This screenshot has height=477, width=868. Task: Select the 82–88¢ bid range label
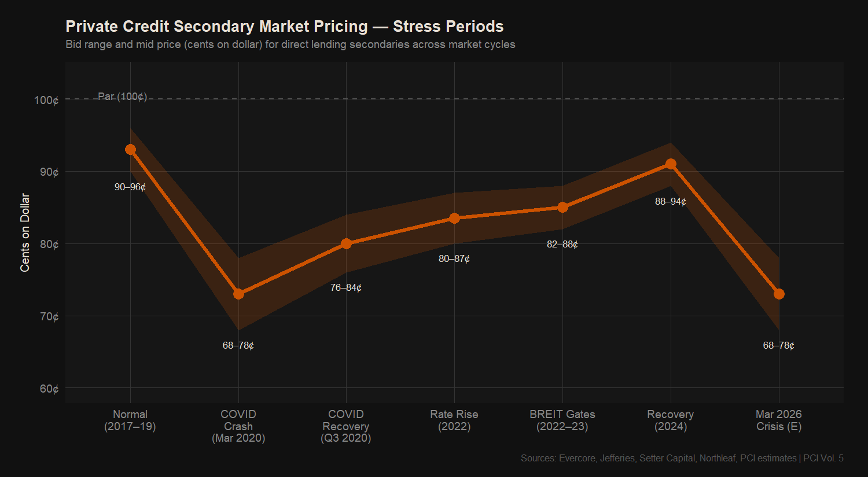[562, 245]
